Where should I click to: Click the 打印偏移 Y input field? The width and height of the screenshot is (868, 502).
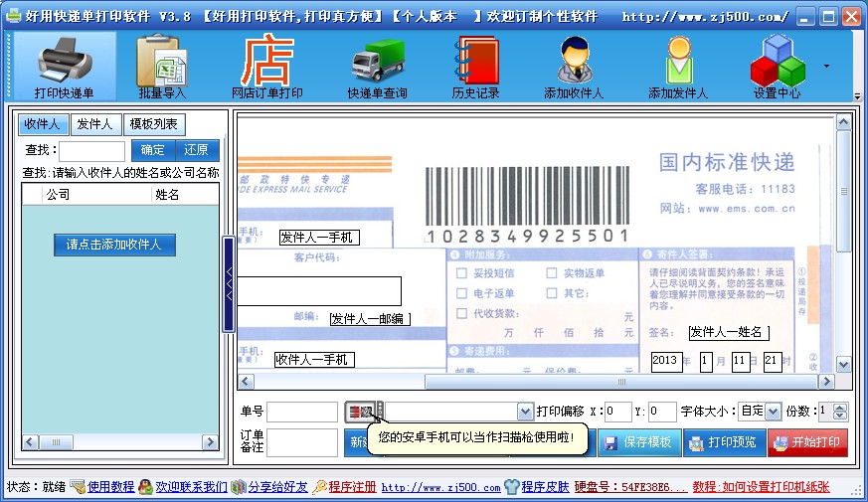(x=662, y=412)
